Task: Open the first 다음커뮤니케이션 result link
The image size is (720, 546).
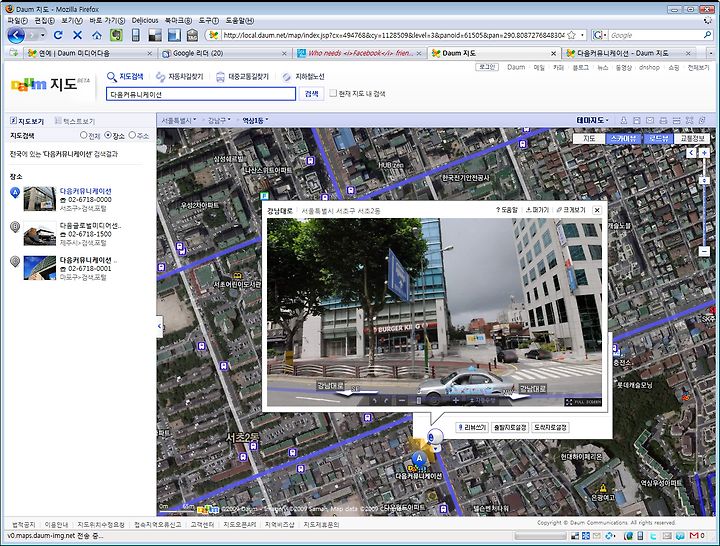Action: (85, 191)
